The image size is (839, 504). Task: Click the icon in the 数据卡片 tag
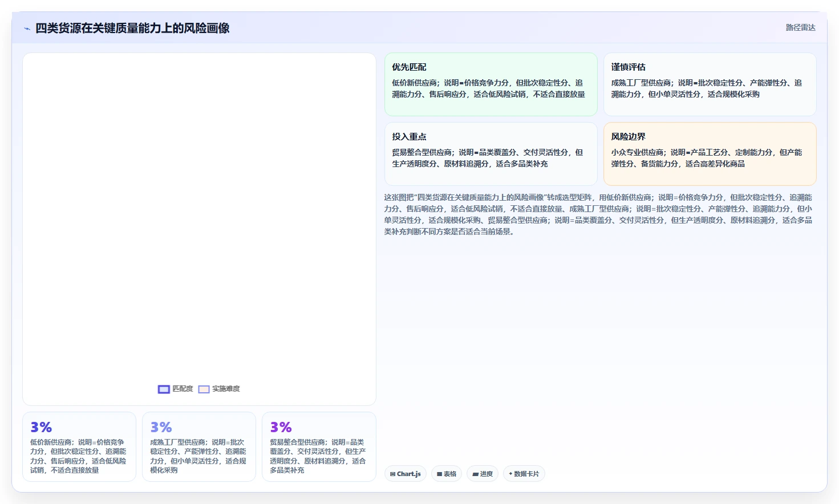510,474
